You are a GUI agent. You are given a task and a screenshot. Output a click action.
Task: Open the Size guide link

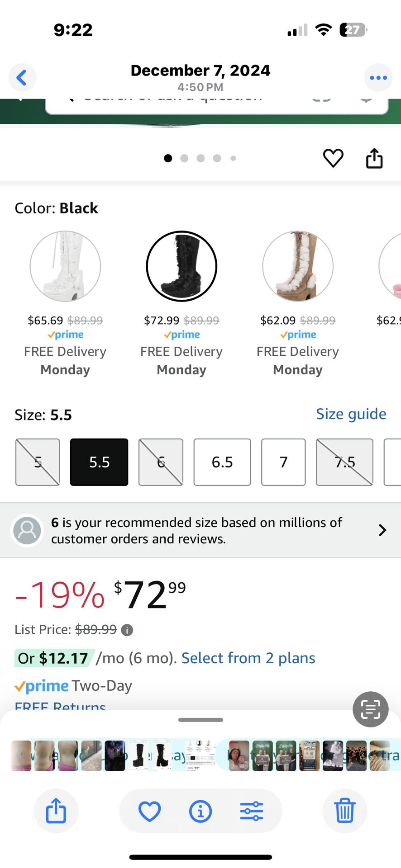click(x=351, y=414)
